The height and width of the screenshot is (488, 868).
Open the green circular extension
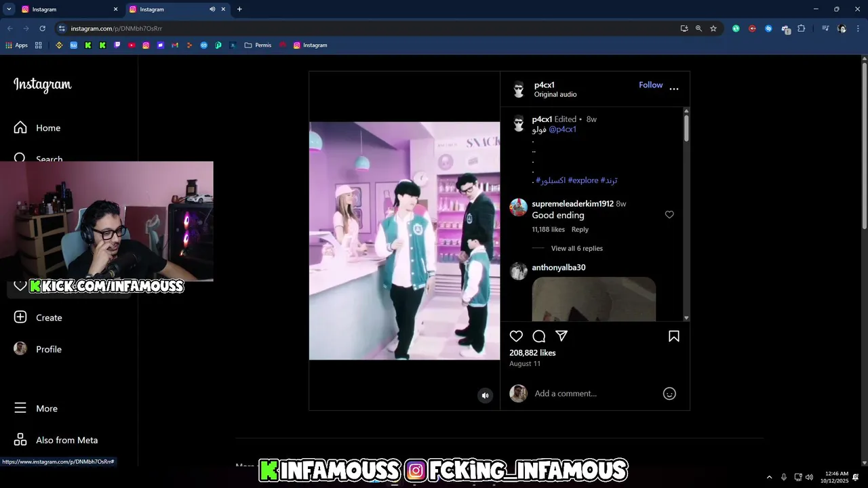736,28
